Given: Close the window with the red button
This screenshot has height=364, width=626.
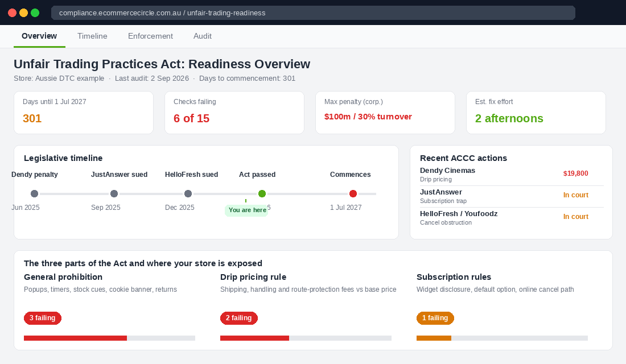Looking at the screenshot, I should click(12, 13).
